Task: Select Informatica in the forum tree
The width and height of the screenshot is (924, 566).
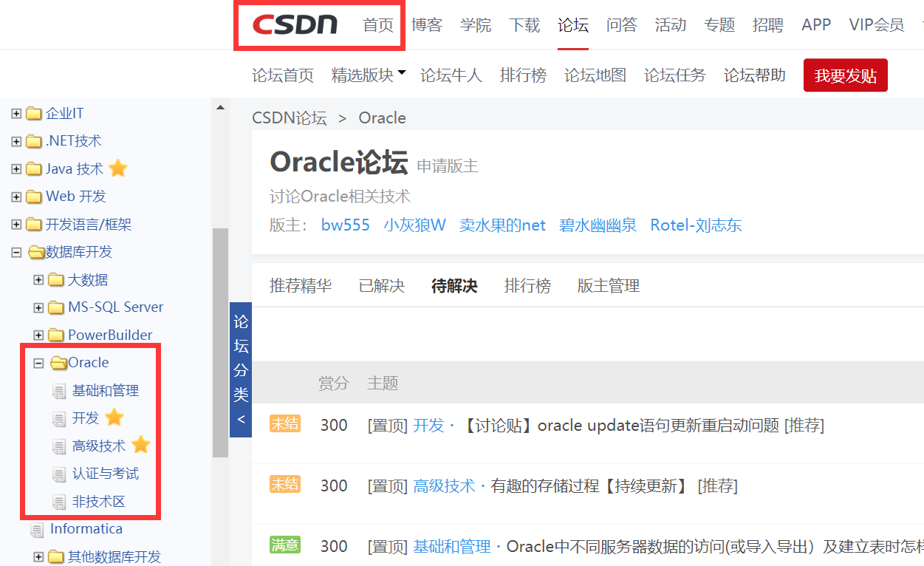Action: [86, 529]
